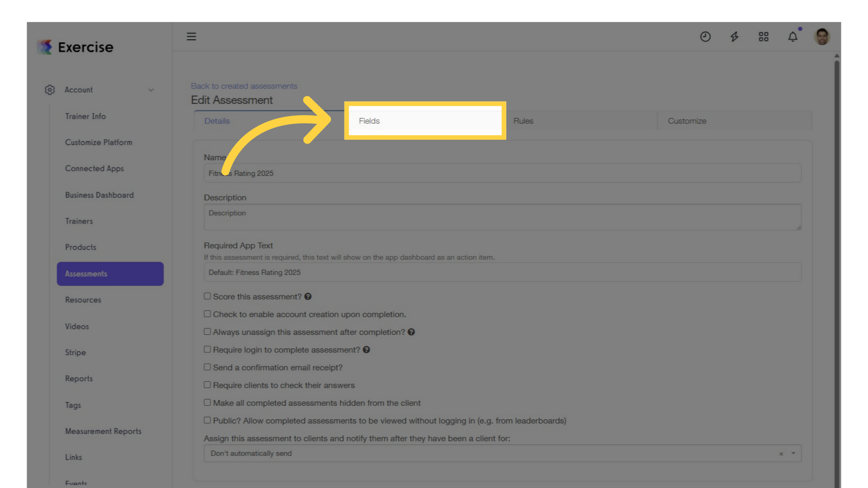Clear the Don't automatically send selection
868x488 pixels.
tap(781, 454)
